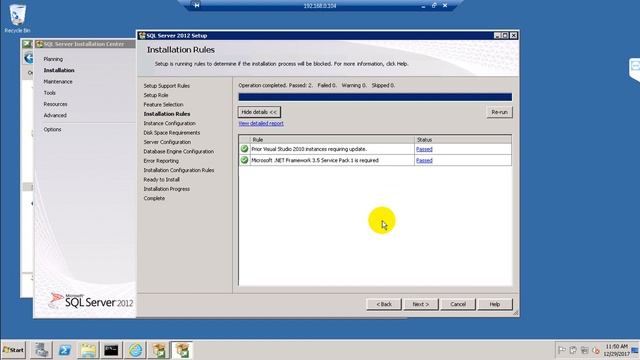This screenshot has width=640, height=360.
Task: Click back arrow in window behind Installation Center
Action: click(x=29, y=58)
